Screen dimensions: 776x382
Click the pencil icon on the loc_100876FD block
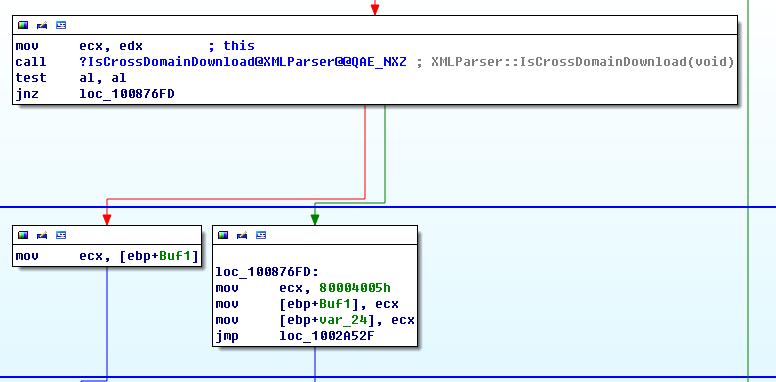click(x=242, y=235)
